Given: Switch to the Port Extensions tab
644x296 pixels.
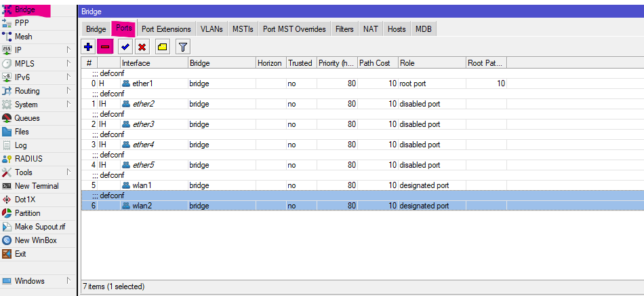Looking at the screenshot, I should [166, 29].
